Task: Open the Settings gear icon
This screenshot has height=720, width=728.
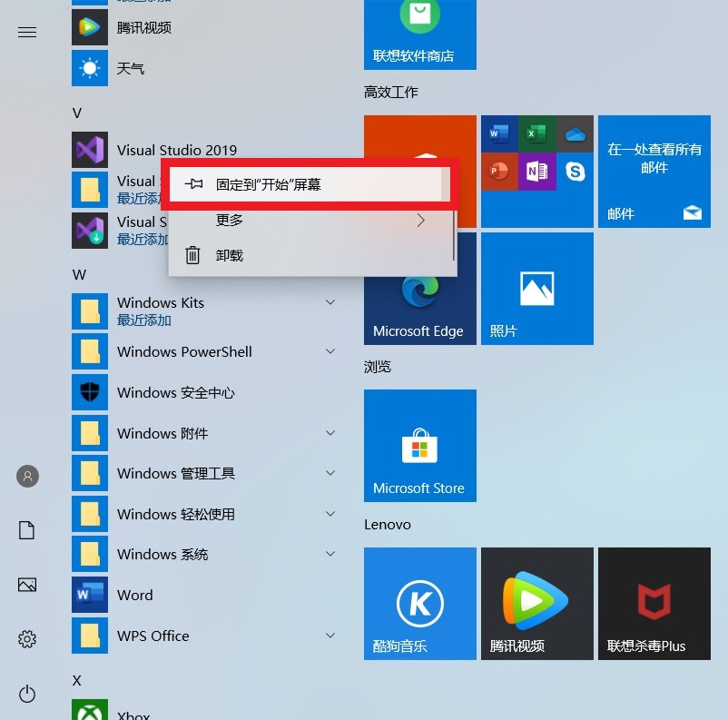Action: pyautogui.click(x=27, y=639)
